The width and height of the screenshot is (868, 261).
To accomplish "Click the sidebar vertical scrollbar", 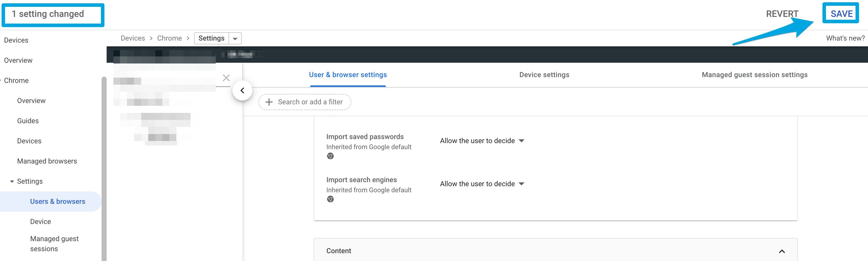I will pyautogui.click(x=104, y=169).
